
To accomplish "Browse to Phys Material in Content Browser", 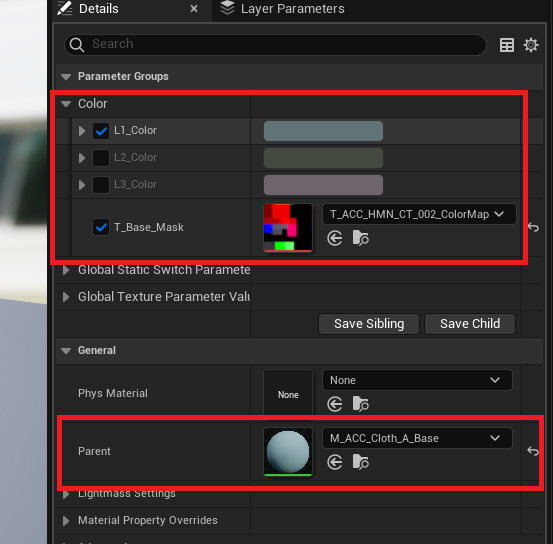I will tap(360, 404).
